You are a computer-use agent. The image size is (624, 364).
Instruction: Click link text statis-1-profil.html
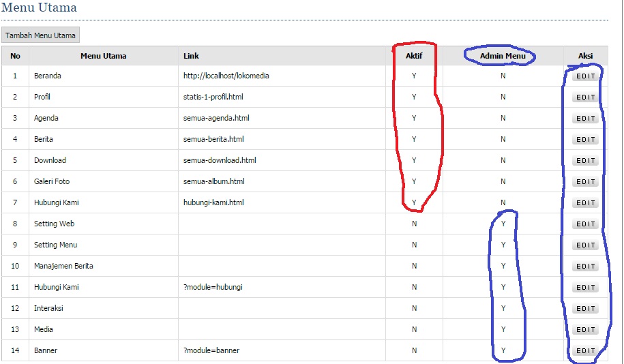tap(213, 97)
